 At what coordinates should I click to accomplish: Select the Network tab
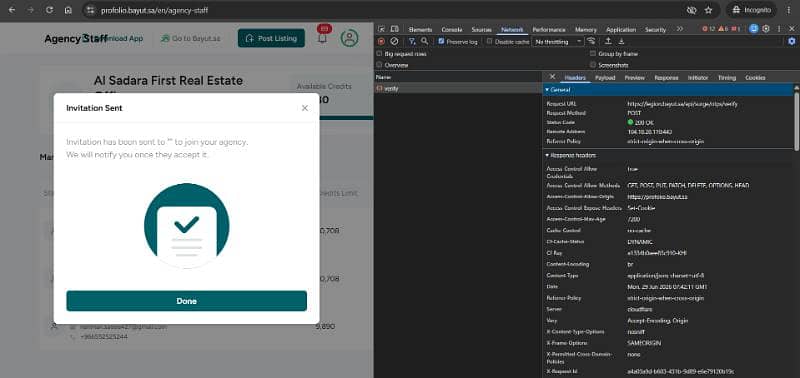(x=512, y=30)
